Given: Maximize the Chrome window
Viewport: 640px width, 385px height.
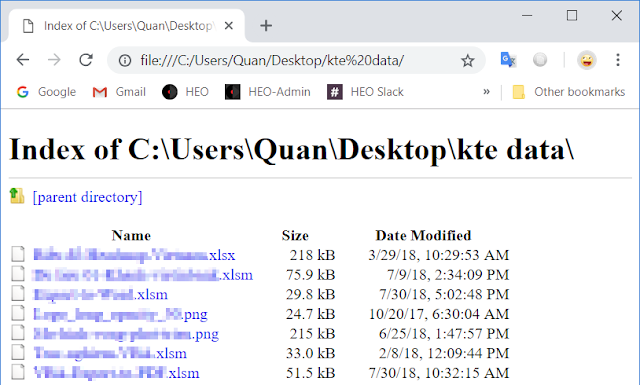Looking at the screenshot, I should pyautogui.click(x=572, y=16).
